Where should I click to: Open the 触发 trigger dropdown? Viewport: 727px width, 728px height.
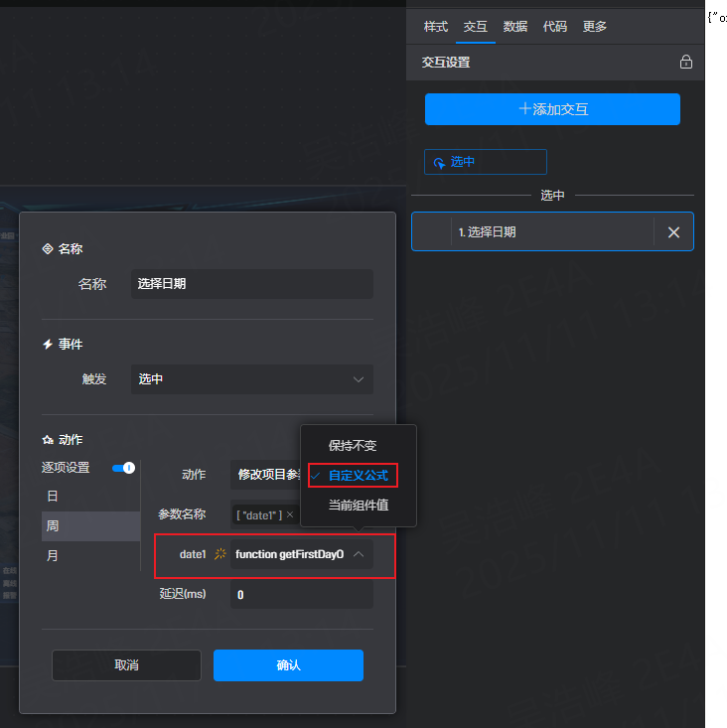251,379
